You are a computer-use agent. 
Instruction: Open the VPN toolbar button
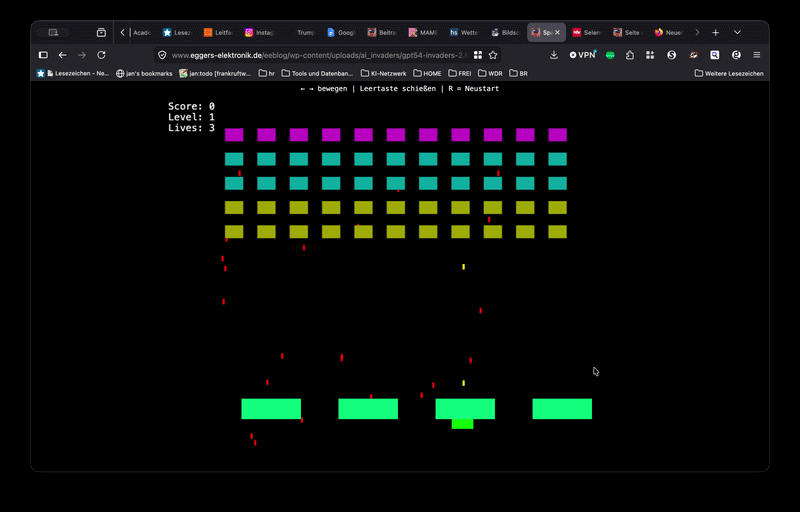(583, 55)
